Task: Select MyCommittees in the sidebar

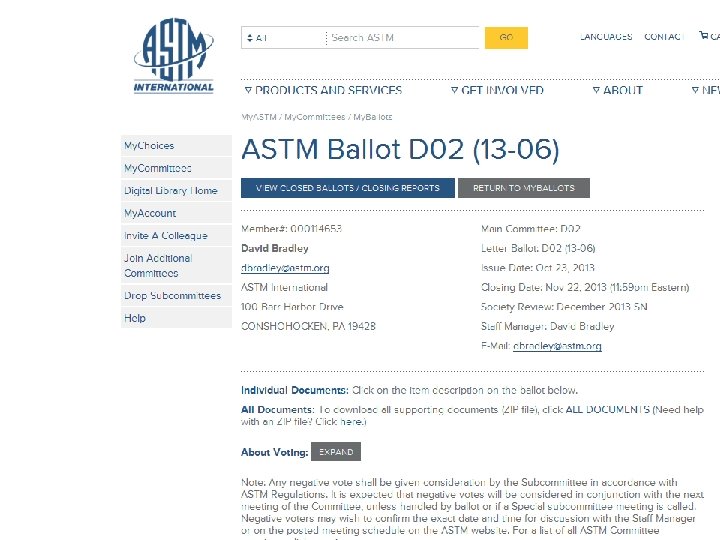Action: pos(158,168)
